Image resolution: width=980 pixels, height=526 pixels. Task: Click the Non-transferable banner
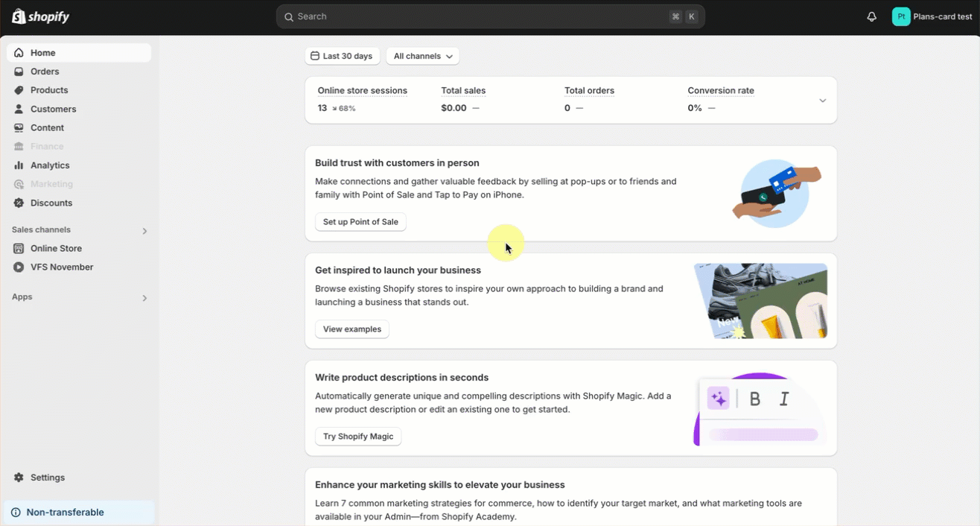click(x=79, y=513)
